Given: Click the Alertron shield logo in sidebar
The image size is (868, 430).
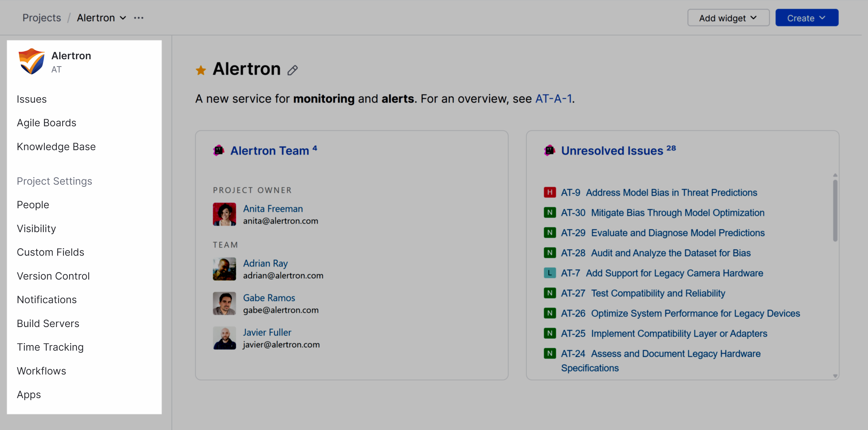Looking at the screenshot, I should 31,62.
